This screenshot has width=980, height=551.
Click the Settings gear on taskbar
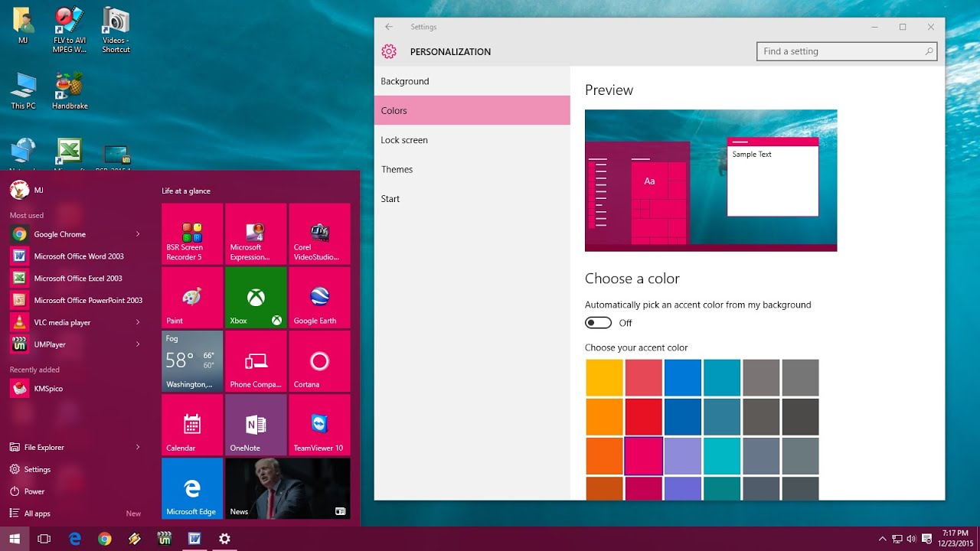click(224, 539)
